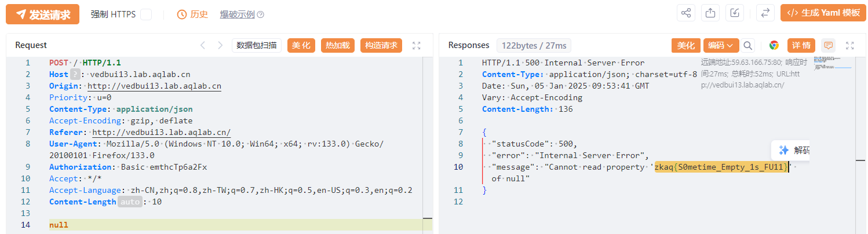Click the export upload icon

[709, 13]
